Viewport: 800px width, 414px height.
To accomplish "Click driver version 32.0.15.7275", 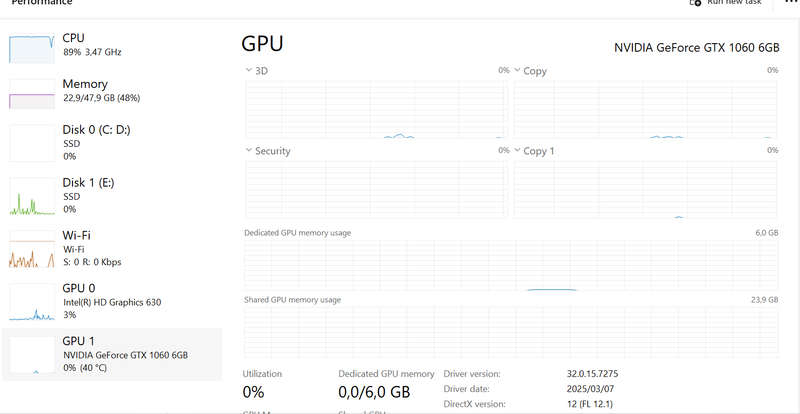I will tap(592, 374).
